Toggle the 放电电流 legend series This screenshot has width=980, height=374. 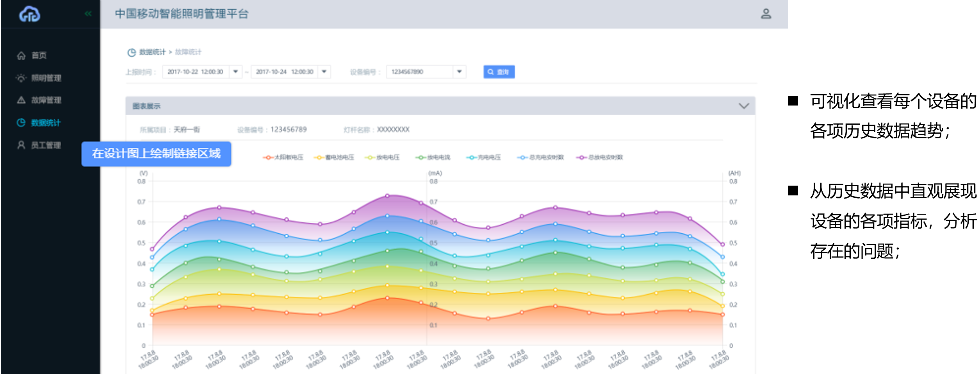pyautogui.click(x=433, y=157)
